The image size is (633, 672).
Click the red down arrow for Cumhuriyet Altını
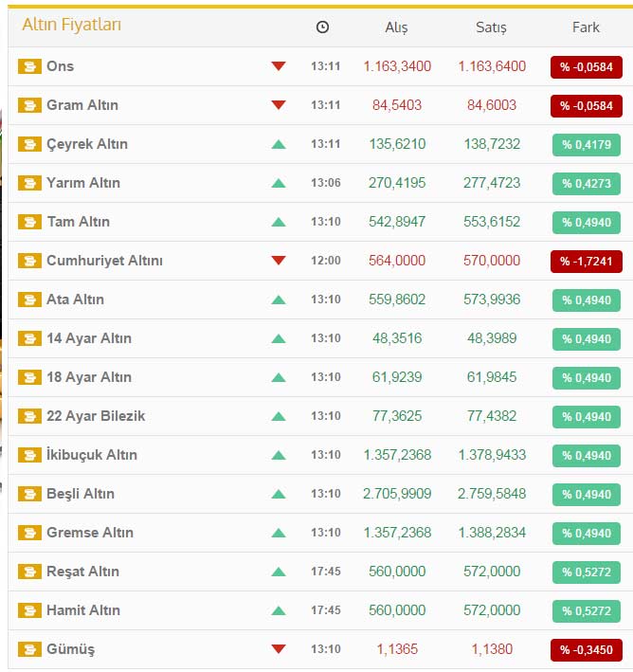coord(278,261)
